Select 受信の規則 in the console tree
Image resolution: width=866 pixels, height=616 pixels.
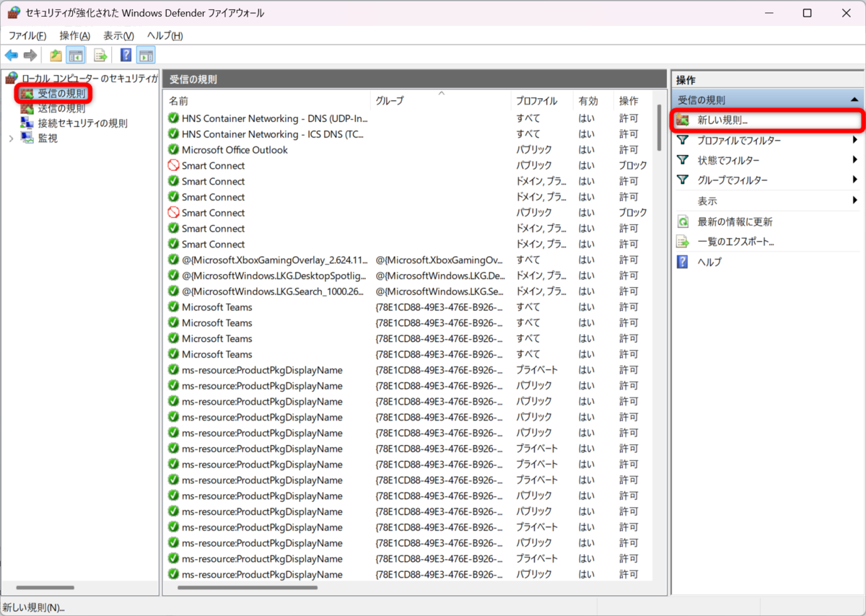coord(61,93)
